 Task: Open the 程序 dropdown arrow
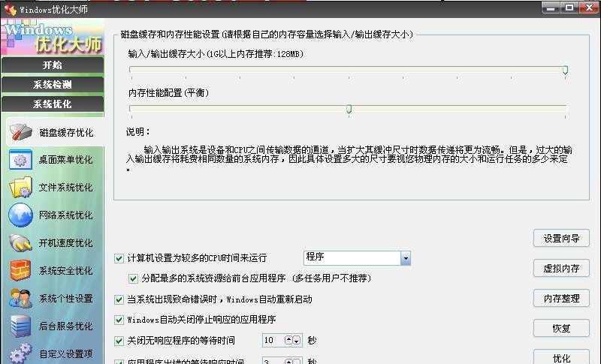[406, 258]
